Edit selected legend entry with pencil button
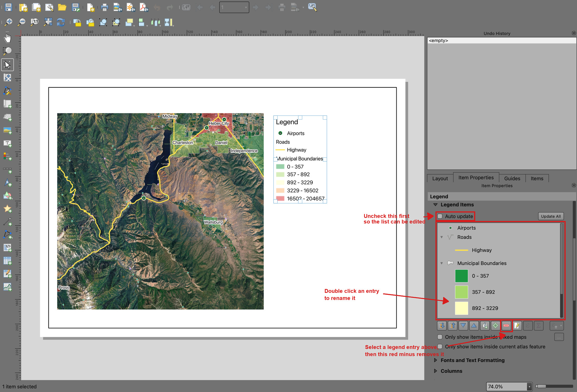 coord(517,326)
